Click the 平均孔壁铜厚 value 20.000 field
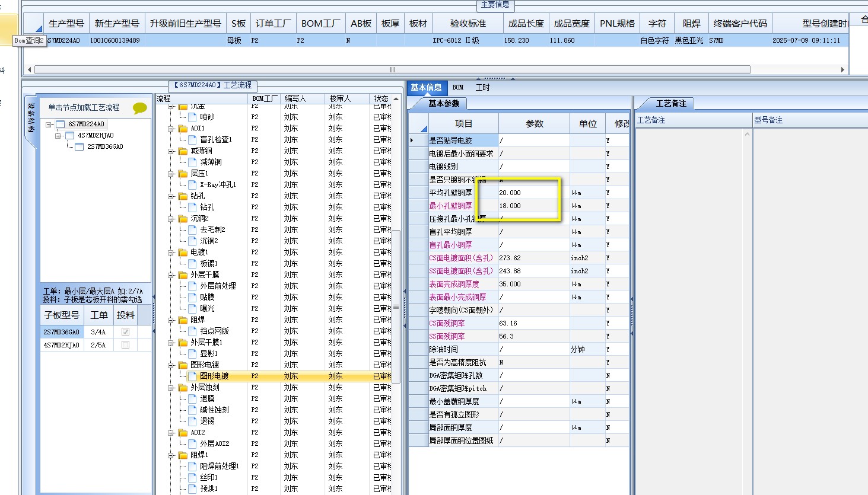Viewport: 868px width, 495px height. coord(534,193)
